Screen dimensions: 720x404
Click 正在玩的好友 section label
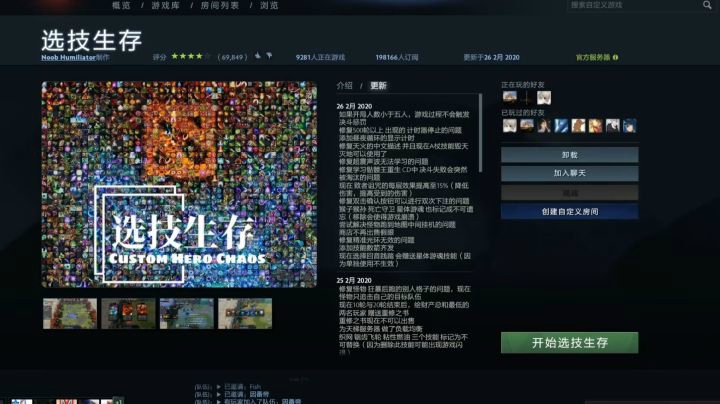[x=523, y=84]
